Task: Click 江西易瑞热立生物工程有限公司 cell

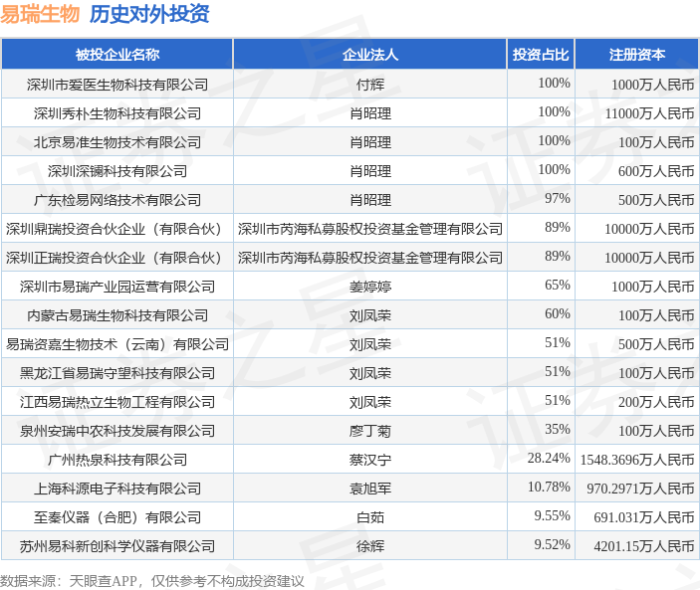Action: [117, 402]
